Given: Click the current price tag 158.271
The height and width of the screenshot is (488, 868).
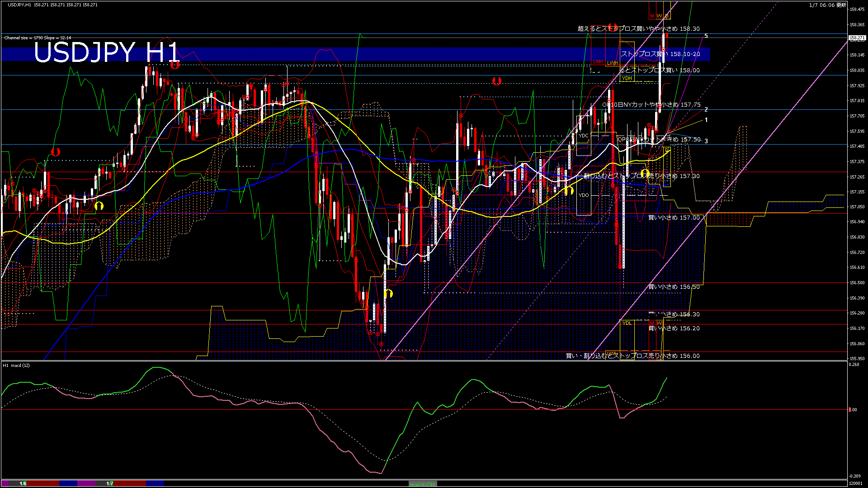Looking at the screenshot, I should coord(857,38).
